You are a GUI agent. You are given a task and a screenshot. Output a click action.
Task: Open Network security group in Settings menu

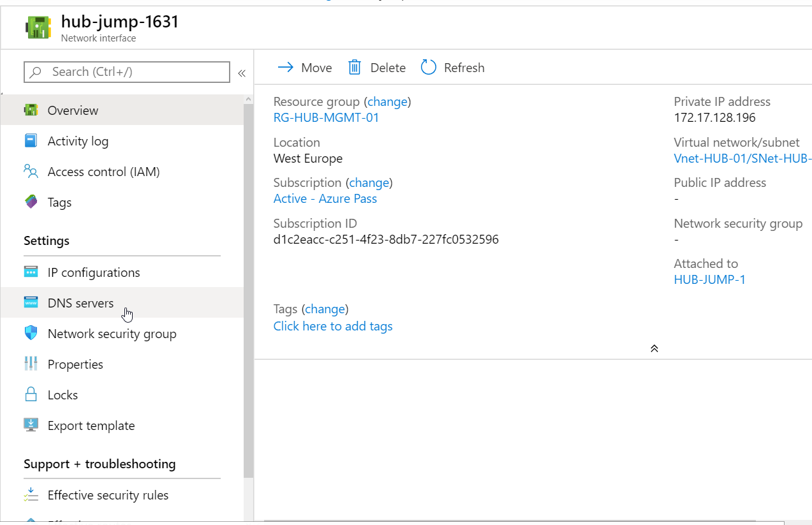pyautogui.click(x=122, y=334)
